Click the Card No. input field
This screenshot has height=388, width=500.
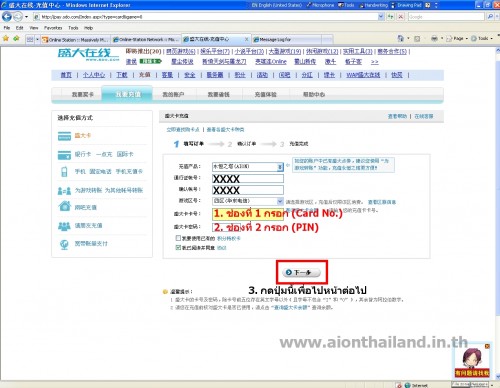(x=248, y=214)
